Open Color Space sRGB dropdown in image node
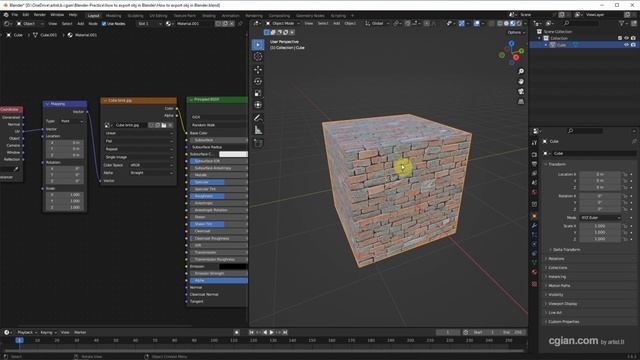This screenshot has height=360, width=640. point(151,165)
